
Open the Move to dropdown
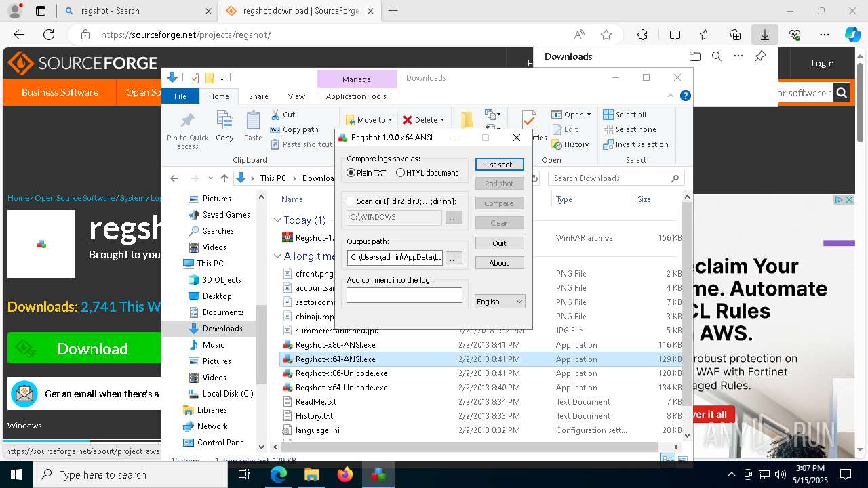coord(369,120)
